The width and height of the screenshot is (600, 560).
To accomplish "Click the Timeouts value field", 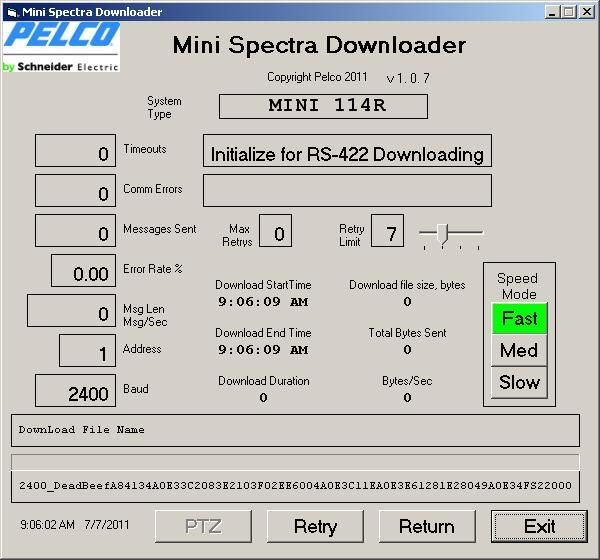I will point(75,150).
